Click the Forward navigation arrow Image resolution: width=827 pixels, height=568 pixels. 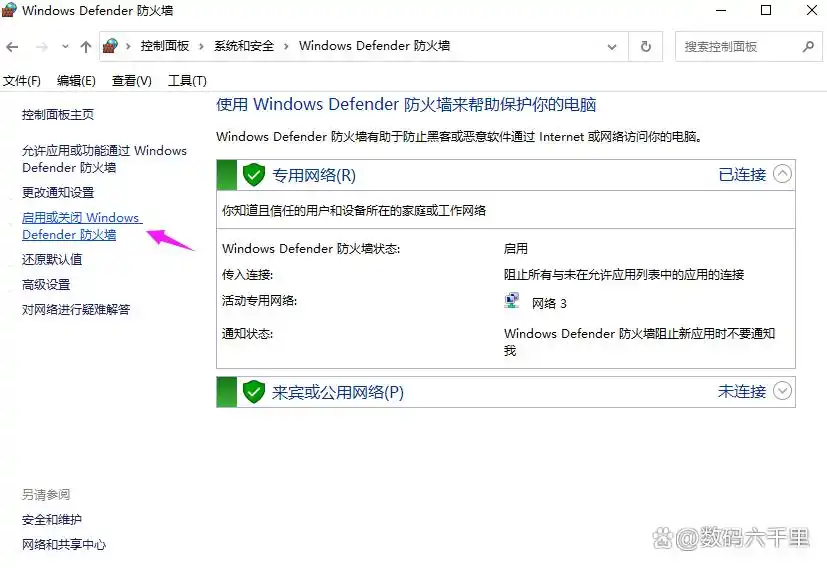[x=42, y=47]
